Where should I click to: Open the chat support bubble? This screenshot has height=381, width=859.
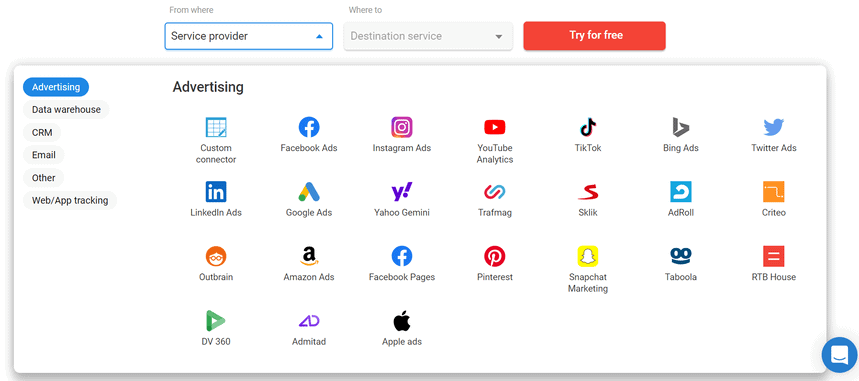point(839,355)
